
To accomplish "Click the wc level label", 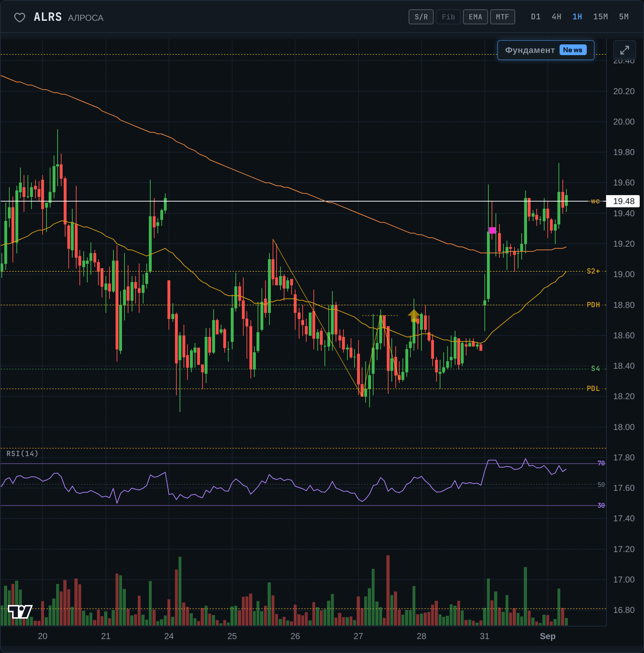I will pyautogui.click(x=595, y=201).
